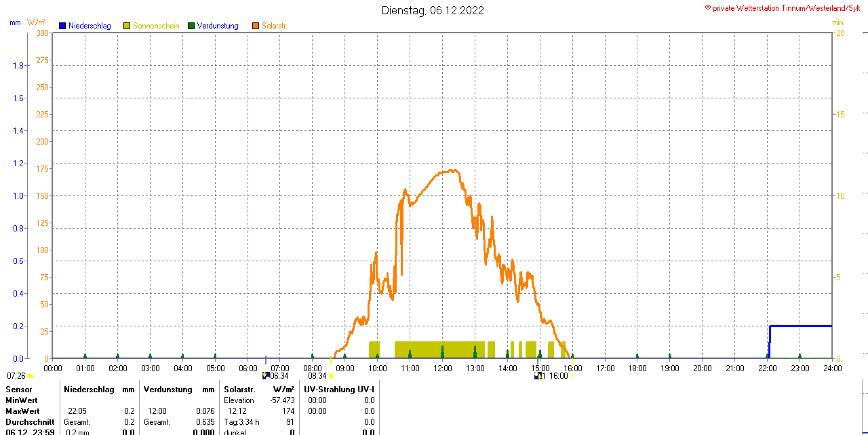Click the Niederschlag legend label
The image size is (868, 435).
coord(90,26)
